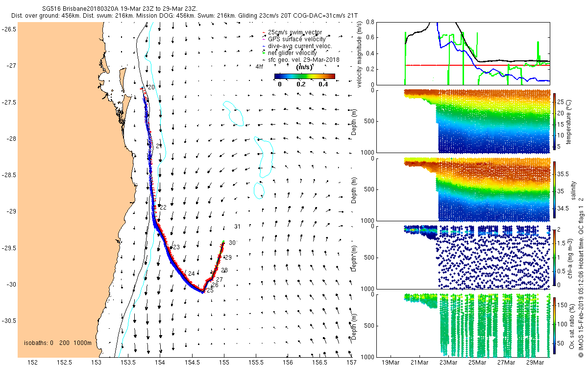588x368 pixels.
Task: Click the chl-a (mg m-3) colorbar
Action: (x=555, y=257)
